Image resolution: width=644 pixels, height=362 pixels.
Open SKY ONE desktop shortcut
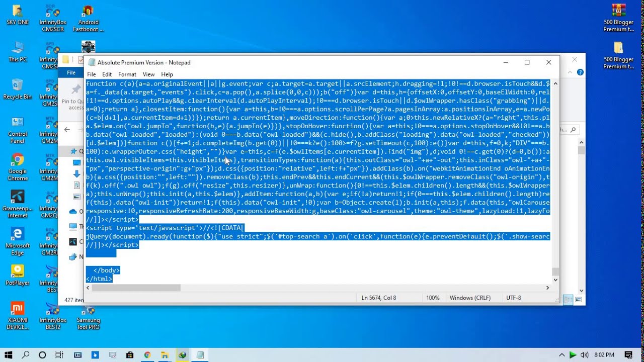coord(18,15)
